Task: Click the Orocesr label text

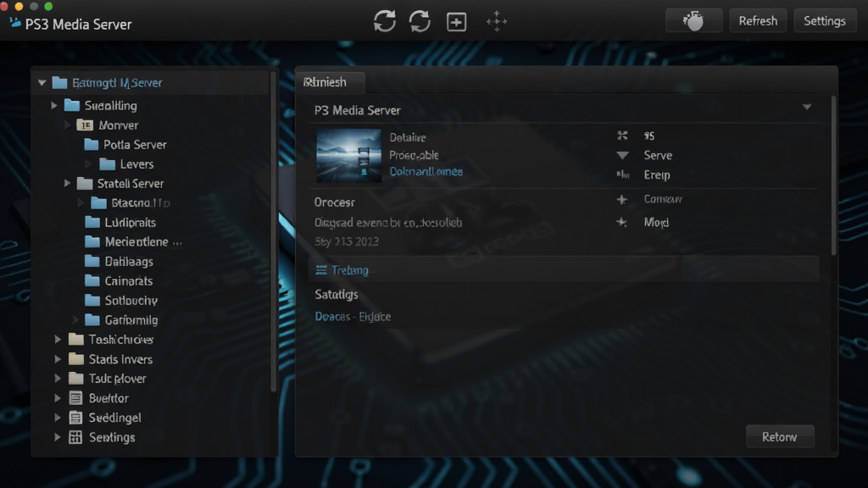Action: 334,202
